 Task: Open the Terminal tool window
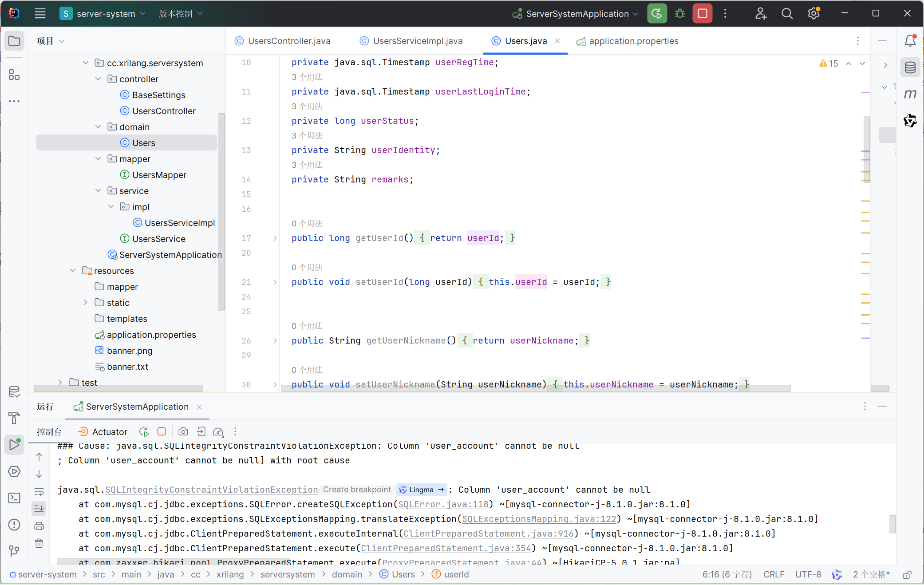14,498
